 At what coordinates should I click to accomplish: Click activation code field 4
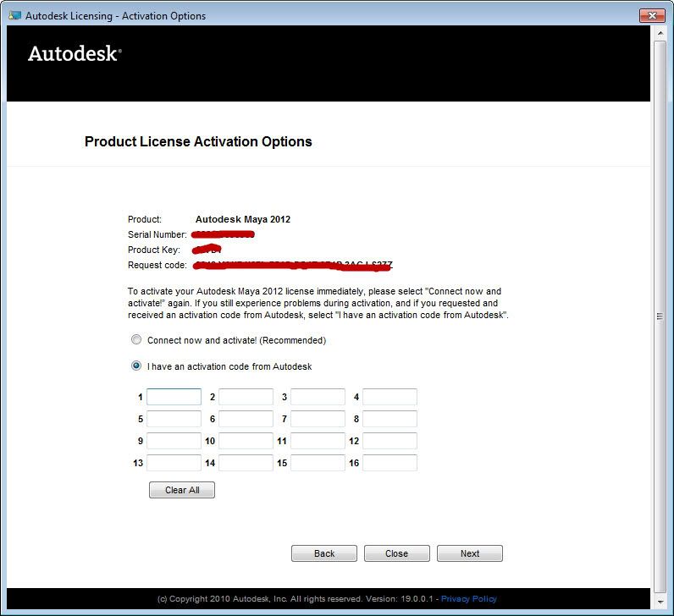pos(389,397)
